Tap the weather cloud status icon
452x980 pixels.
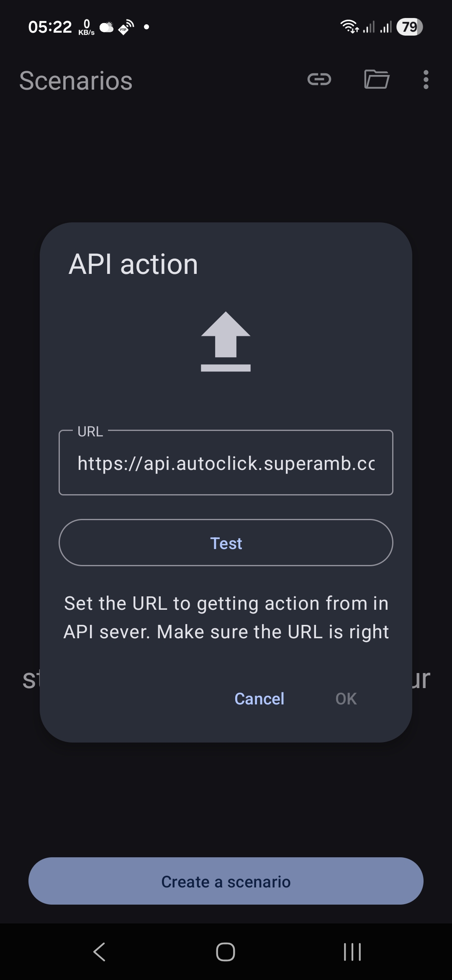[107, 27]
